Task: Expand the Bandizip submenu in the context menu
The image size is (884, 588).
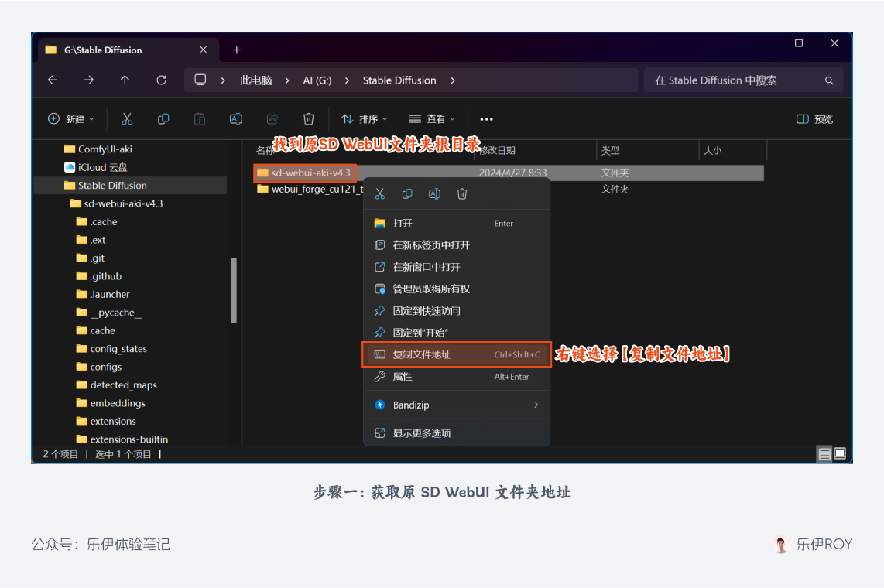Action: coord(457,405)
